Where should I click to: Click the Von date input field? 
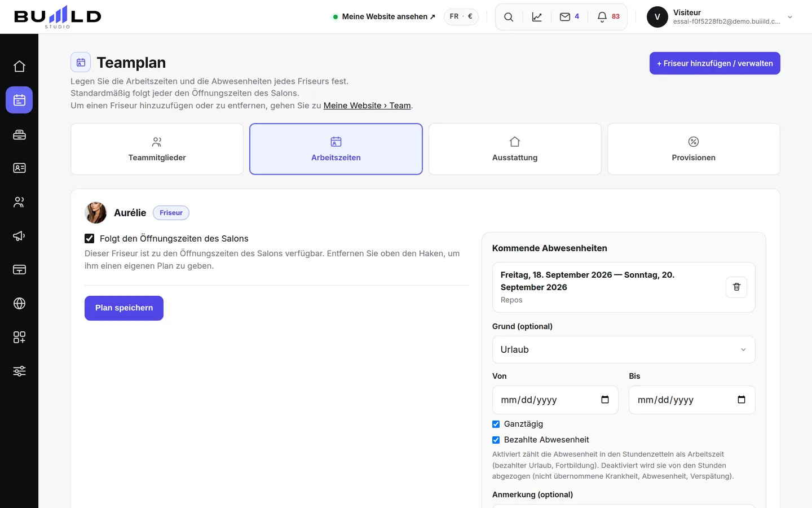pyautogui.click(x=555, y=400)
